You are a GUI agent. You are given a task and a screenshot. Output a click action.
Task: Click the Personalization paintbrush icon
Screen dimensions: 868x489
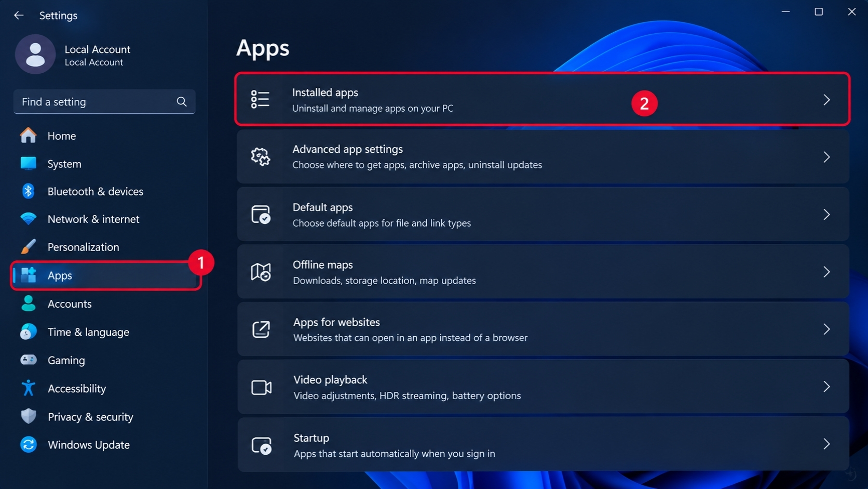click(29, 246)
